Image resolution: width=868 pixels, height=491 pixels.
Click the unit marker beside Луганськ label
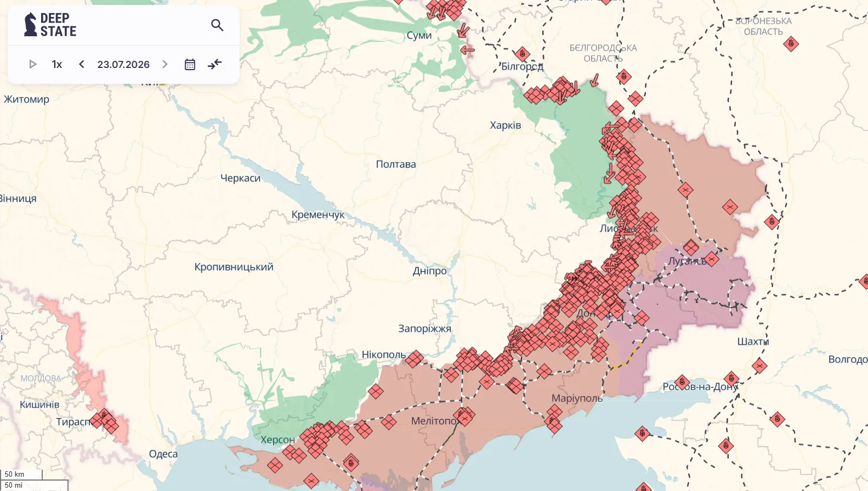(712, 259)
